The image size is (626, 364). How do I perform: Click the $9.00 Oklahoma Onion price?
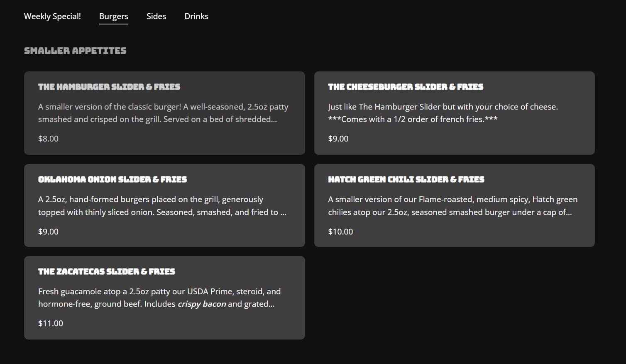pos(48,232)
